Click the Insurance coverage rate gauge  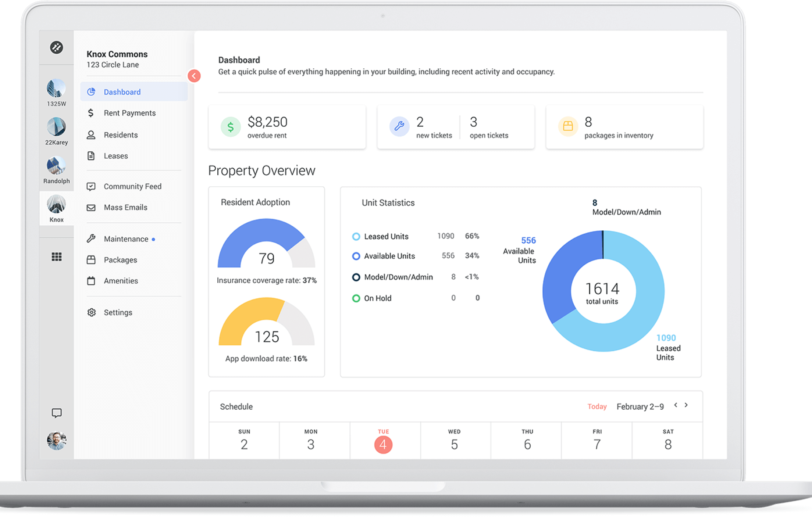[x=267, y=254]
